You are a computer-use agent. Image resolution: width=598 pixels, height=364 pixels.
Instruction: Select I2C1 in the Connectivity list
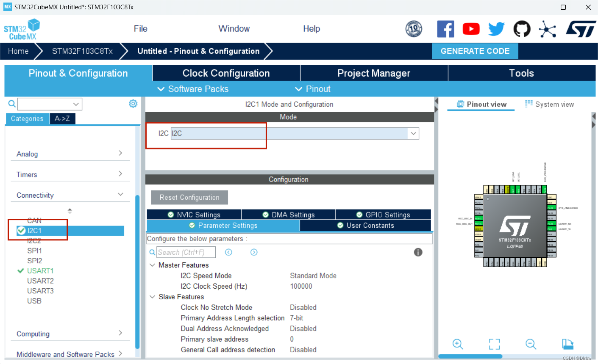coord(70,231)
